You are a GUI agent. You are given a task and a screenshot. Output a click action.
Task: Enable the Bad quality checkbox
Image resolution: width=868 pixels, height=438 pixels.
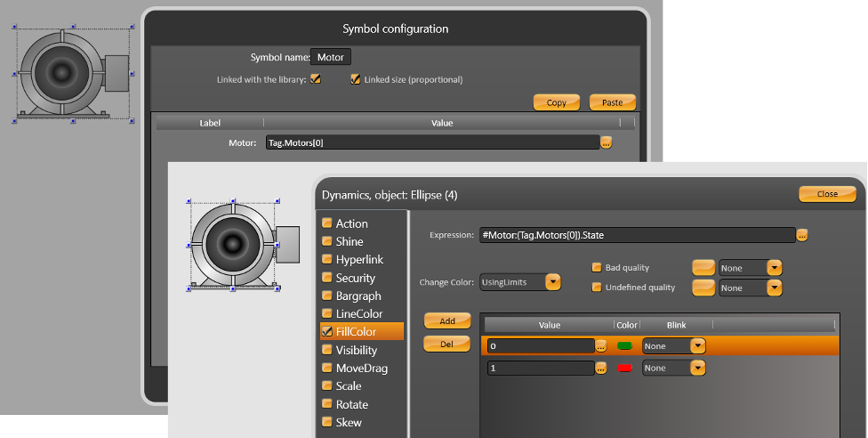point(597,267)
